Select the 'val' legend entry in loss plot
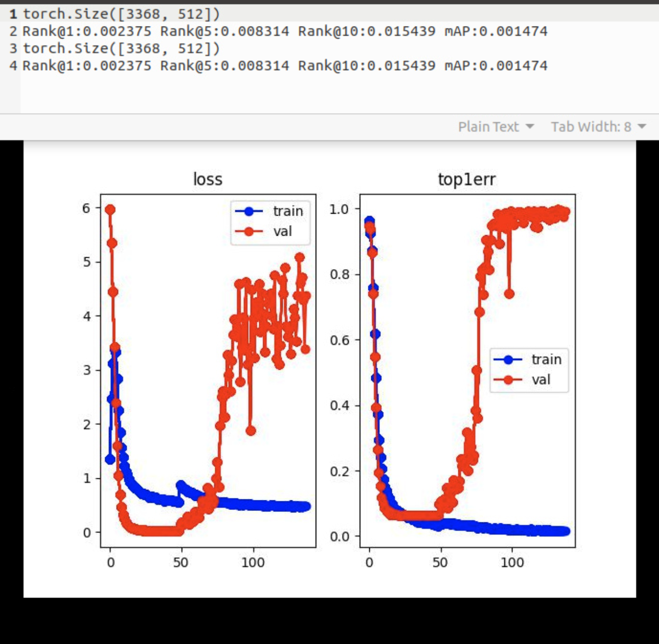This screenshot has height=644, width=659. (x=283, y=231)
